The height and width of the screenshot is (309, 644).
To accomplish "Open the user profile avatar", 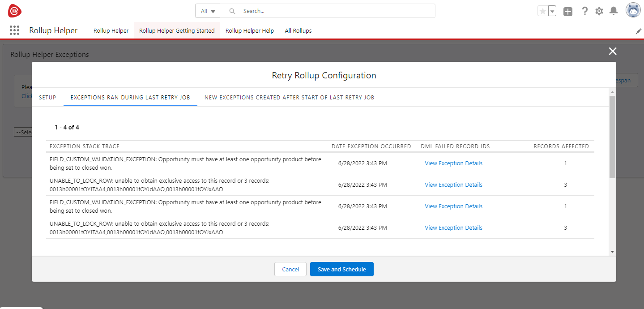I will coord(633,10).
